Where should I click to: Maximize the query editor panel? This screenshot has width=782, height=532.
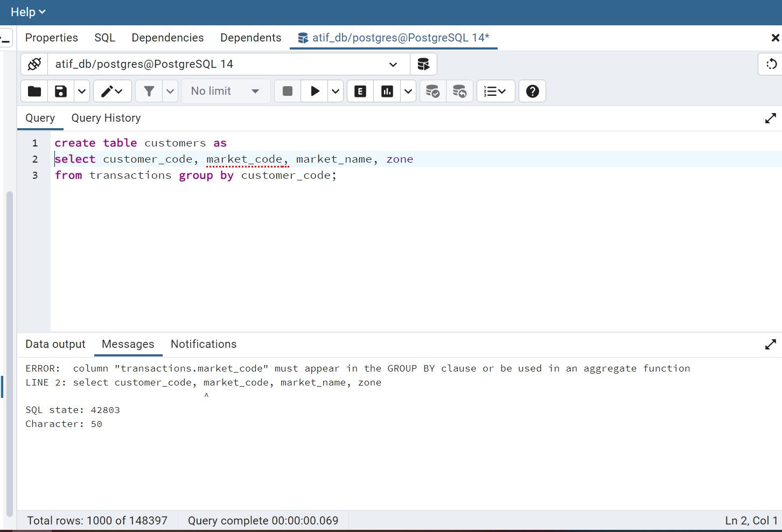click(x=771, y=118)
